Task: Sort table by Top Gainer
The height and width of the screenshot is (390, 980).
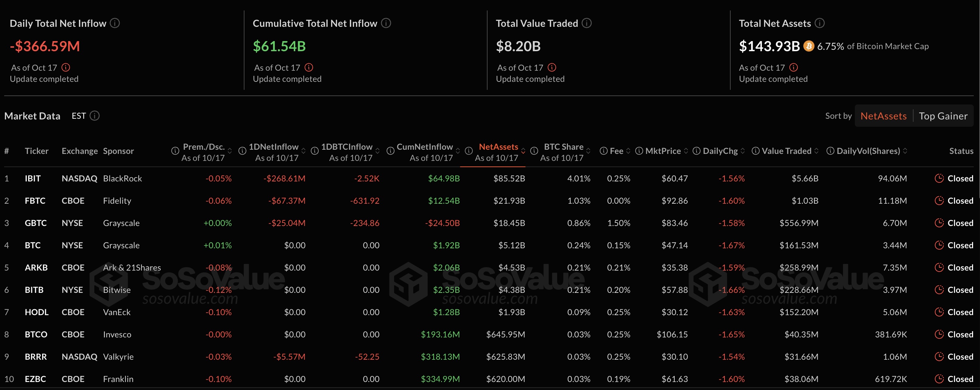Action: 943,116
